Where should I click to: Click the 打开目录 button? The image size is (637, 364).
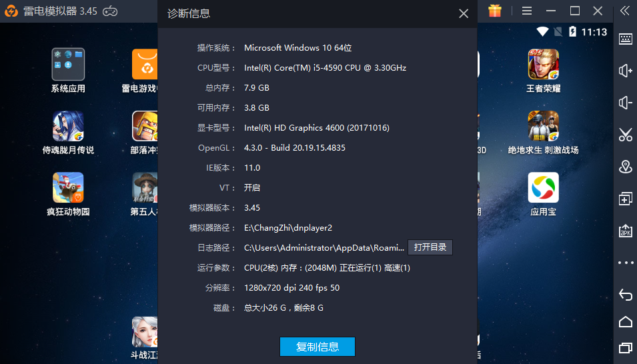(430, 247)
